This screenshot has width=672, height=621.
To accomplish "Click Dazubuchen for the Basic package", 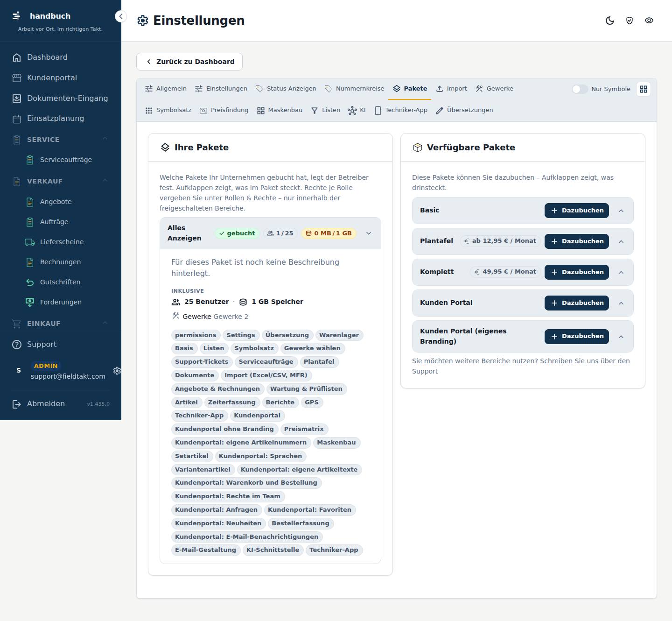I will coord(577,211).
